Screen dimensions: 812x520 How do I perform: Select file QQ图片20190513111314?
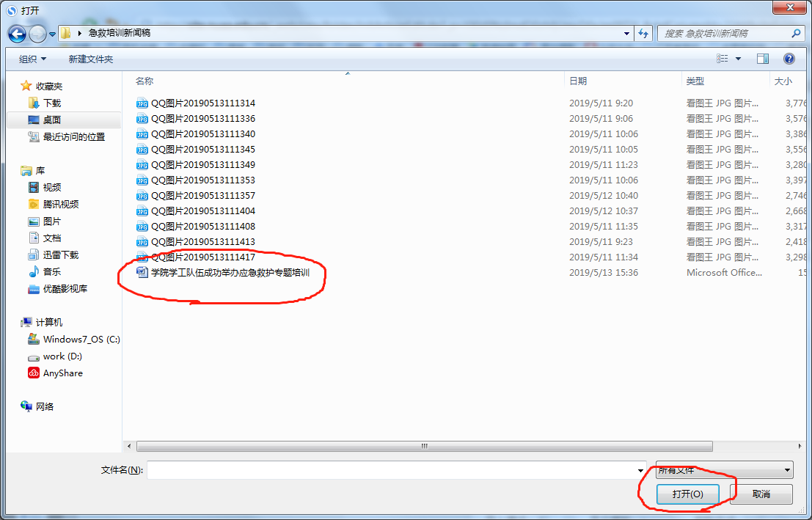tap(202, 103)
